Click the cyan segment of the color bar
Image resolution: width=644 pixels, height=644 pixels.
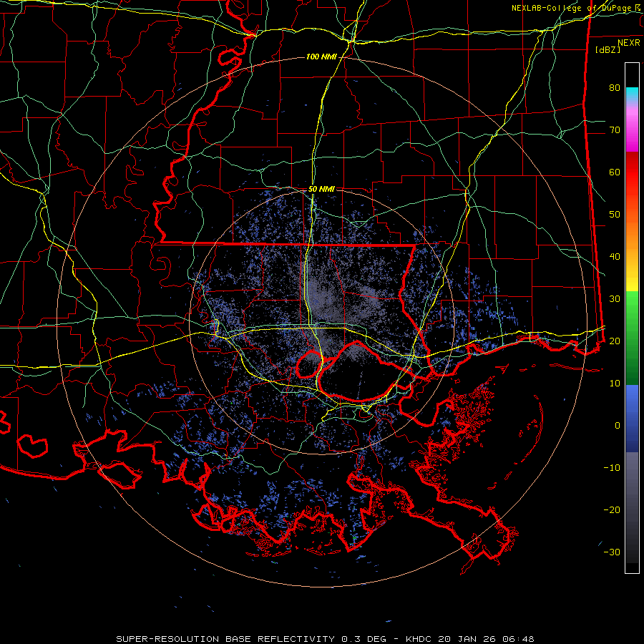click(x=632, y=94)
